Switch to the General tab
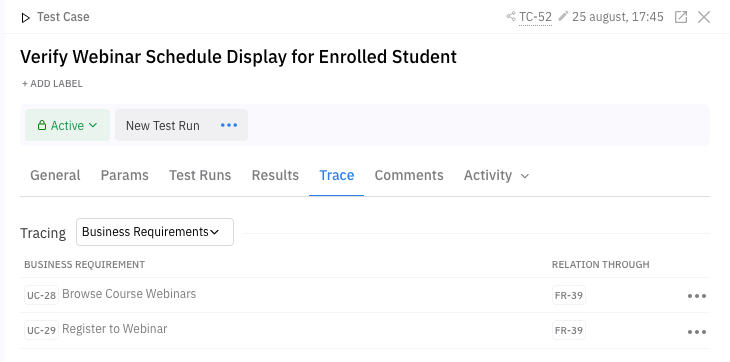The width and height of the screenshot is (730, 362). [x=55, y=175]
